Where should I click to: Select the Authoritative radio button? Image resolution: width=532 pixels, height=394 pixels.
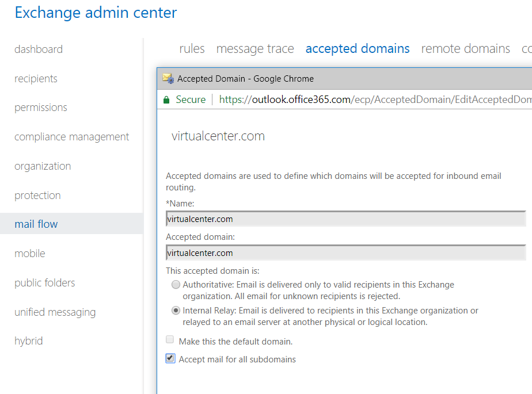click(x=176, y=285)
